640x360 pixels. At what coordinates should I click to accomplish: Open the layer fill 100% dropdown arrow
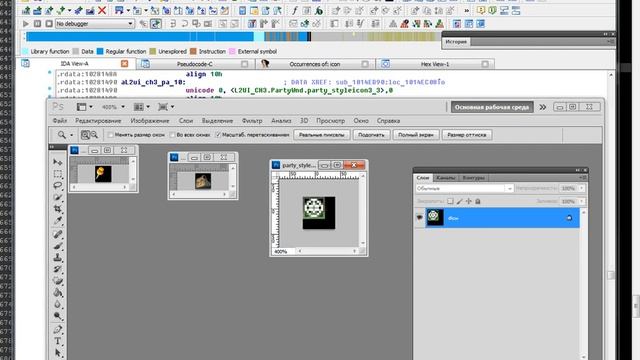coord(582,201)
